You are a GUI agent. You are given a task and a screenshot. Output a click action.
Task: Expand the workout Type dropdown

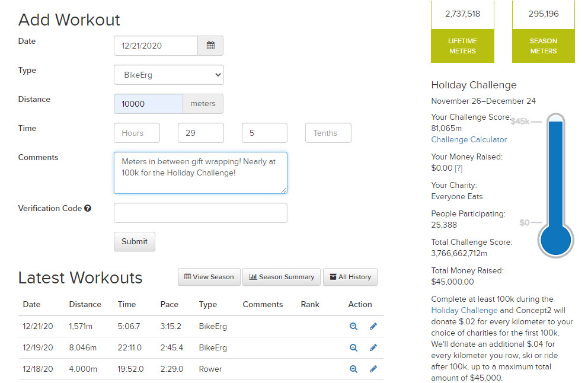(169, 75)
